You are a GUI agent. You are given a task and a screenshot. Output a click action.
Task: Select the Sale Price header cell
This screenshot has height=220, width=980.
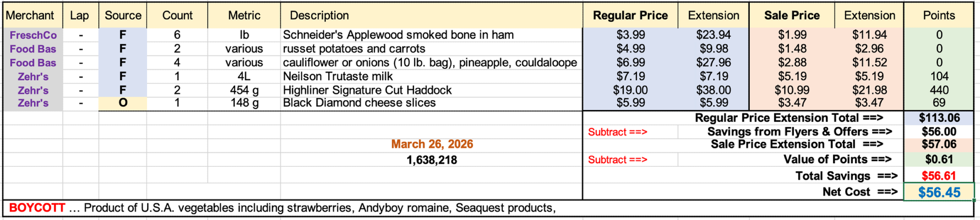[x=791, y=16]
